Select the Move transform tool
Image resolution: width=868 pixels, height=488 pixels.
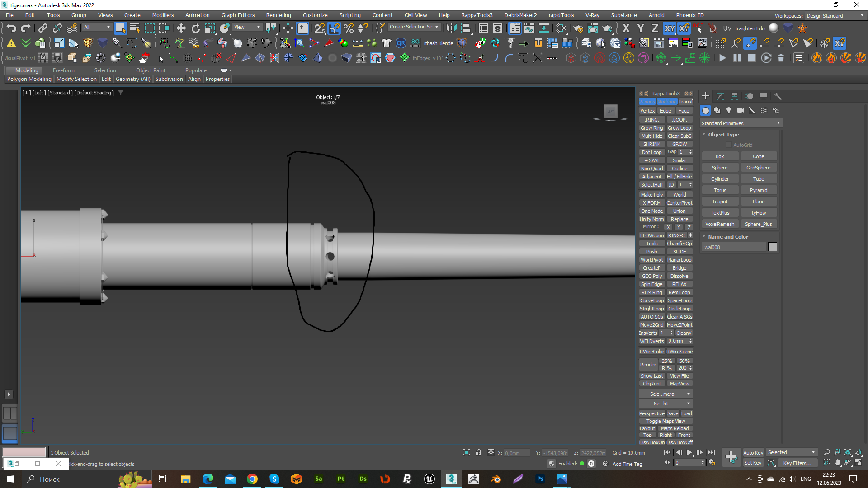coord(181,28)
